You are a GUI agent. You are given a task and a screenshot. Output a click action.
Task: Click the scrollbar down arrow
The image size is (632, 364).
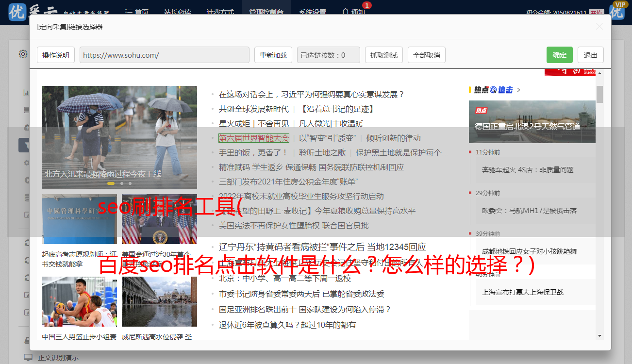pos(599,336)
